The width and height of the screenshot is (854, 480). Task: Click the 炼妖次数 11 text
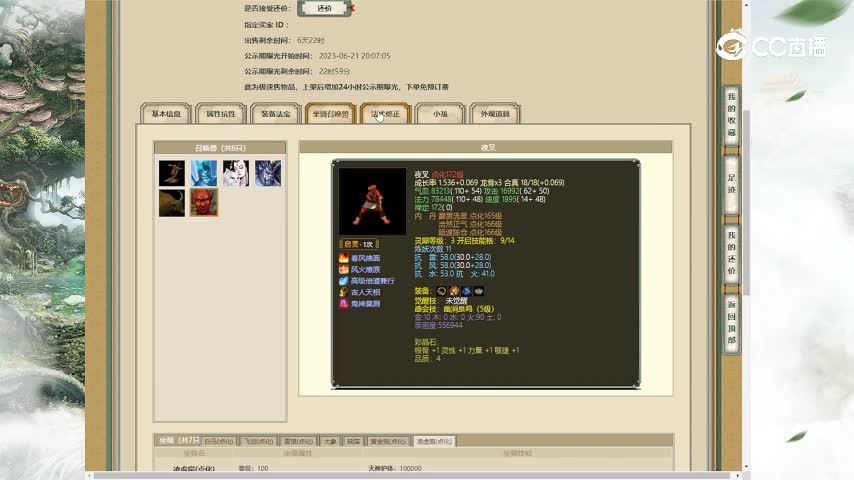[432, 249]
